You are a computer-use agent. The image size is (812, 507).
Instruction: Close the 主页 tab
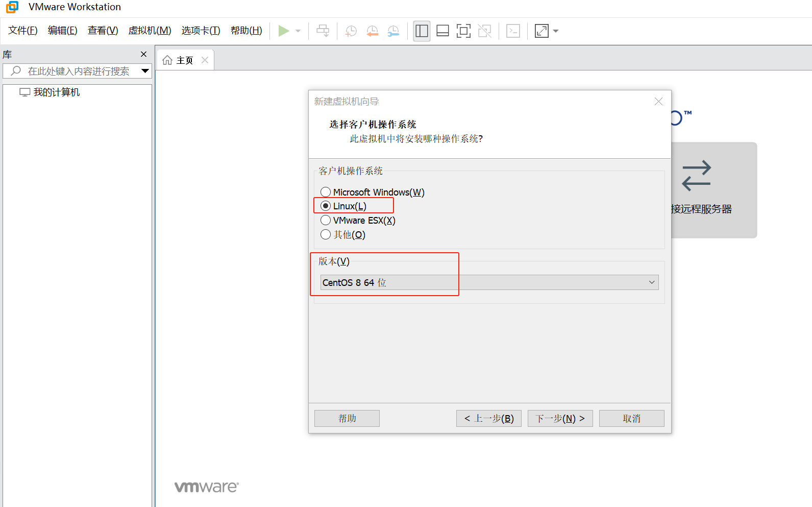coord(205,60)
